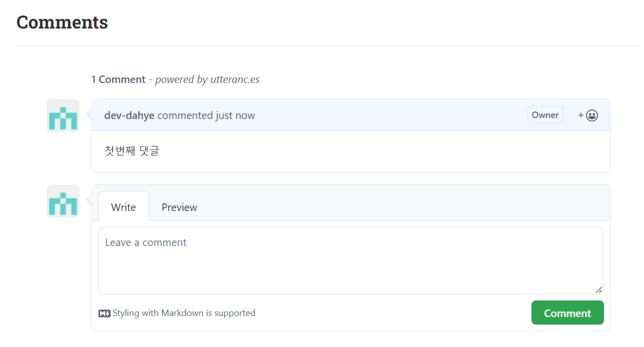Switch to the Preview tab
This screenshot has width=644, height=347.
179,207
